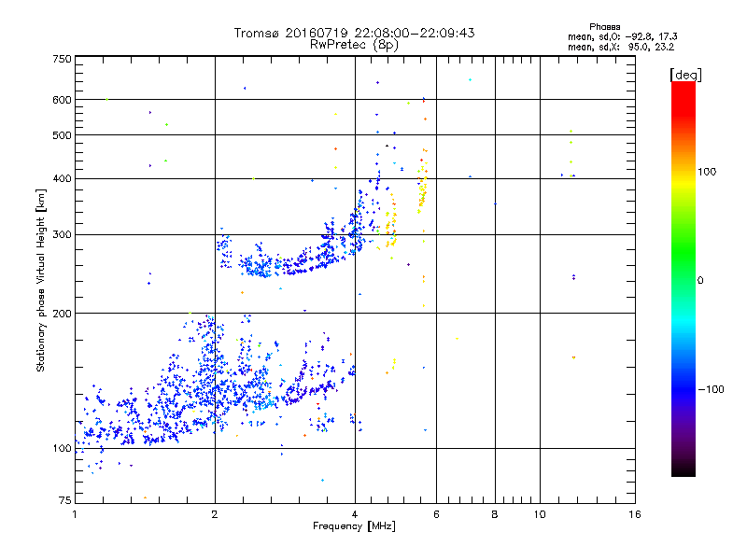747x560 pixels.
Task: Click the rainbow phase colorbar
Action: point(684,278)
